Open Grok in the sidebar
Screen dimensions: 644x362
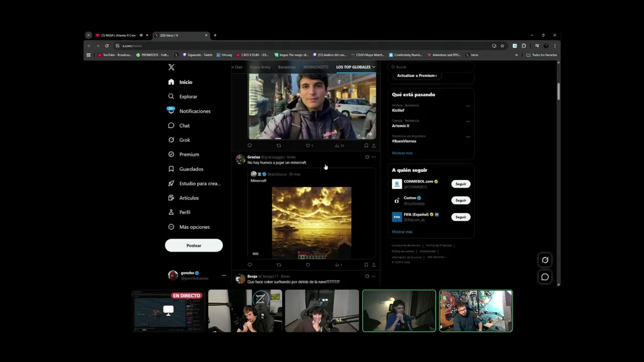pyautogui.click(x=179, y=140)
